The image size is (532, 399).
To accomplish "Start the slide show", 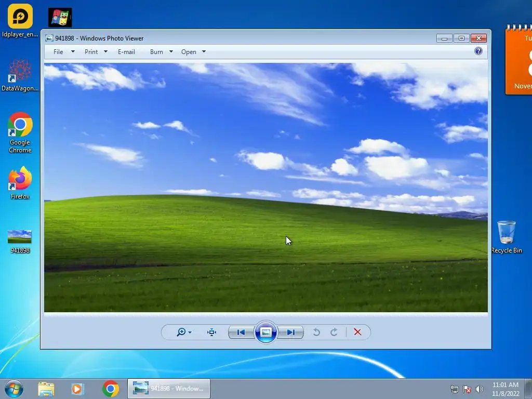I will (265, 332).
